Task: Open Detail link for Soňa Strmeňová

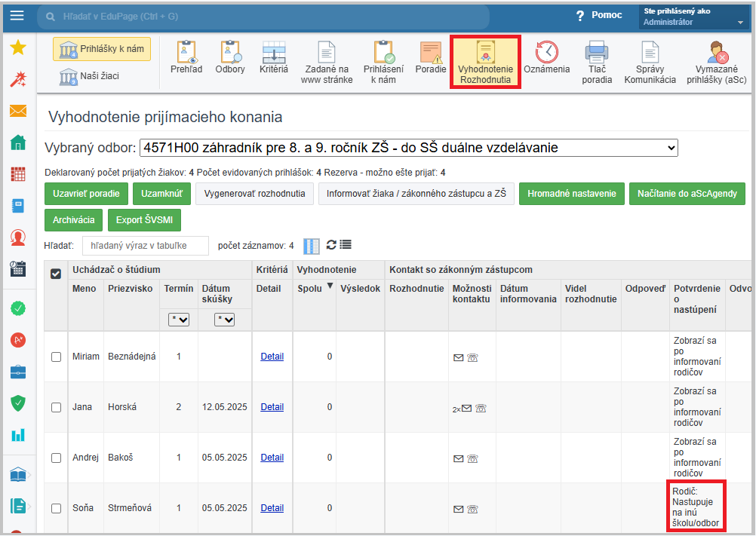Action: 272,508
